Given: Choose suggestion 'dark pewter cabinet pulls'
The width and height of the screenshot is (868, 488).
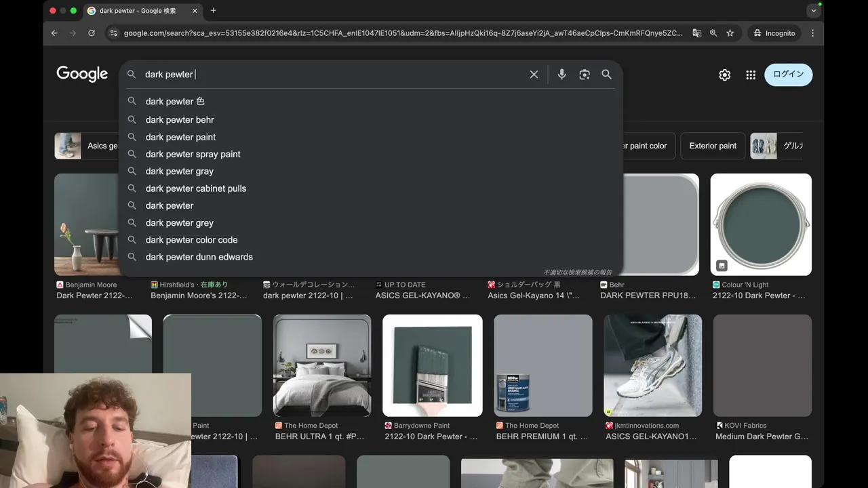Looking at the screenshot, I should click(370, 188).
